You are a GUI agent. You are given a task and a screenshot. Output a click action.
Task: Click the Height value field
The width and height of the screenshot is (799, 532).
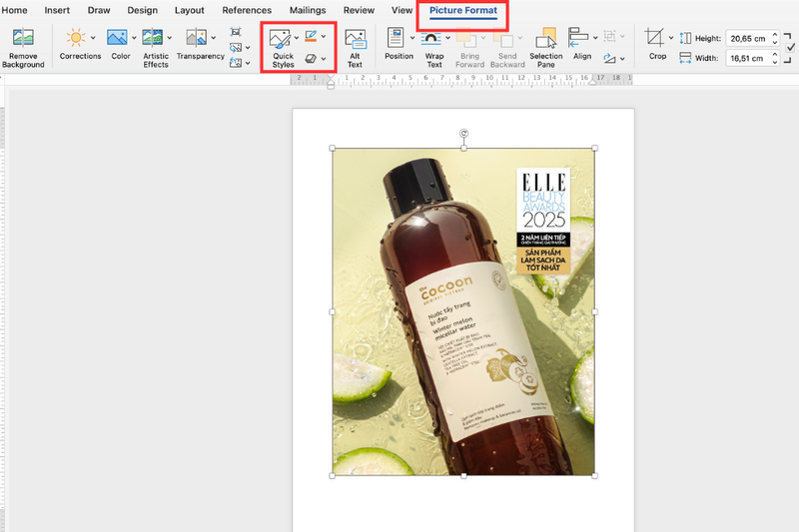[748, 38]
